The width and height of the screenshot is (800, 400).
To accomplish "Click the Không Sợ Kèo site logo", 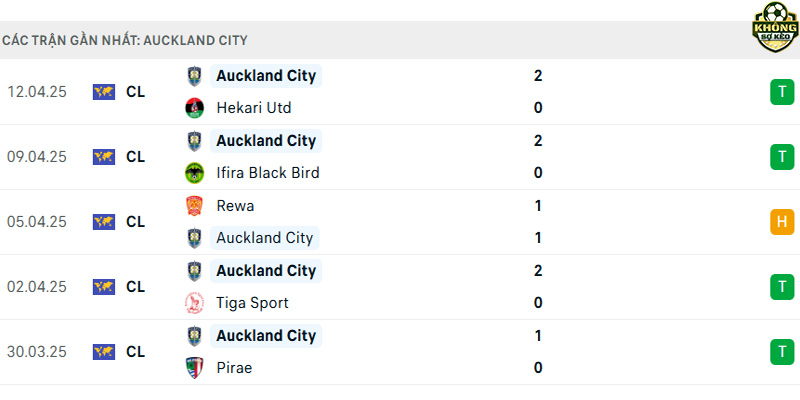I will pos(775,27).
